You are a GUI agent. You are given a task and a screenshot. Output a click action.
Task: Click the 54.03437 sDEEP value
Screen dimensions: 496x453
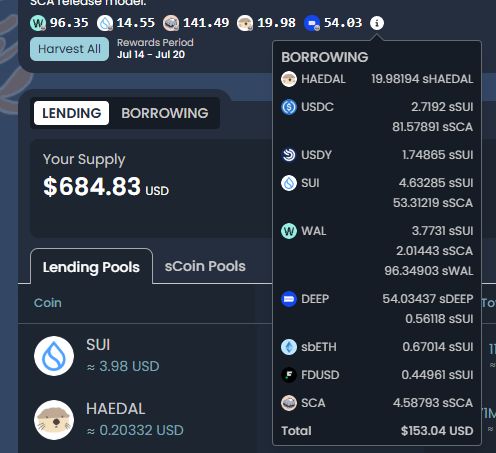[x=428, y=299]
